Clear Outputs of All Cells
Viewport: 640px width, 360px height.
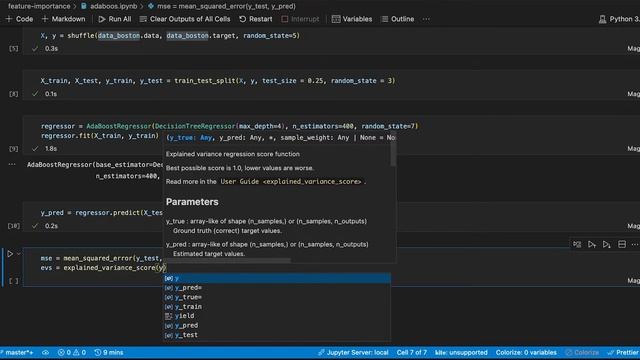click(x=185, y=19)
